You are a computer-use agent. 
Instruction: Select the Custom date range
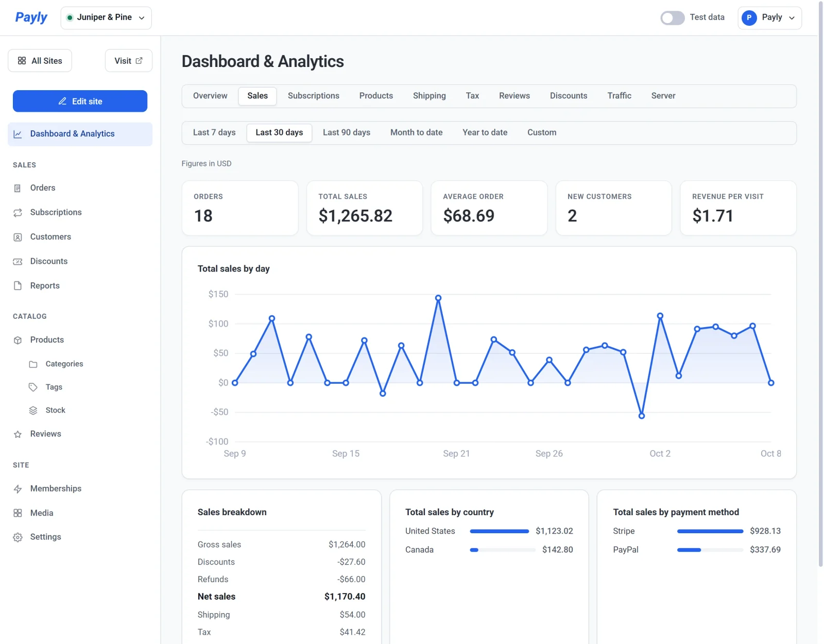coord(542,132)
